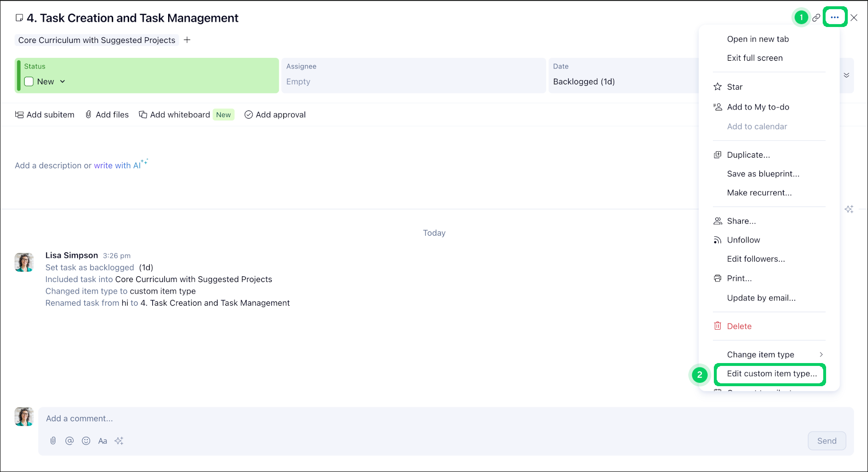Choose Edit custom item type
Viewport: 868px width, 472px height.
(769, 374)
